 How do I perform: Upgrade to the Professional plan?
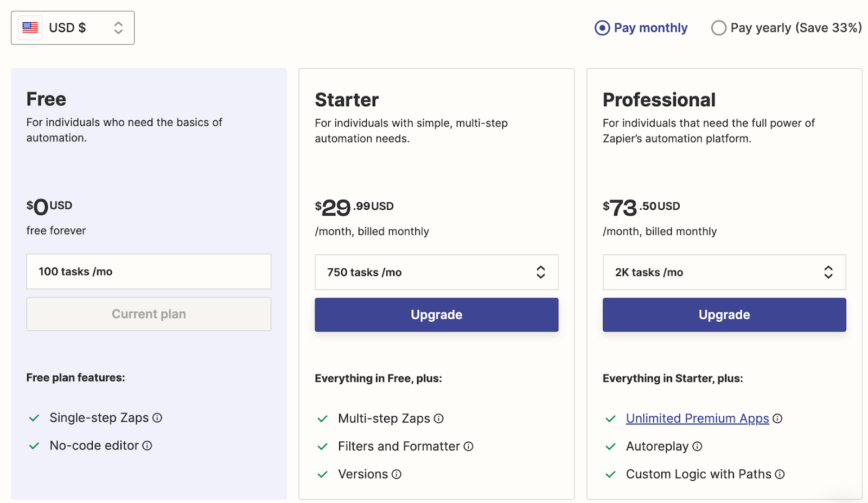click(x=724, y=315)
